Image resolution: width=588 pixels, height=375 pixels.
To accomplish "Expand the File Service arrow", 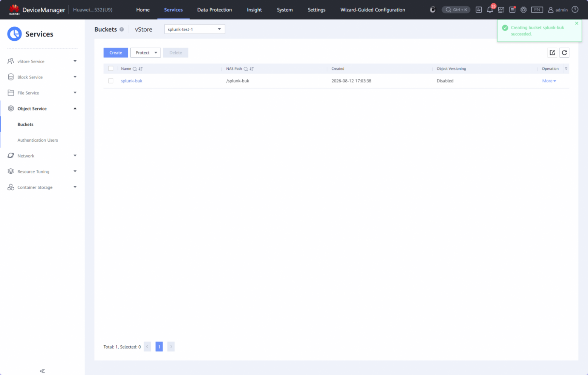I will point(75,93).
